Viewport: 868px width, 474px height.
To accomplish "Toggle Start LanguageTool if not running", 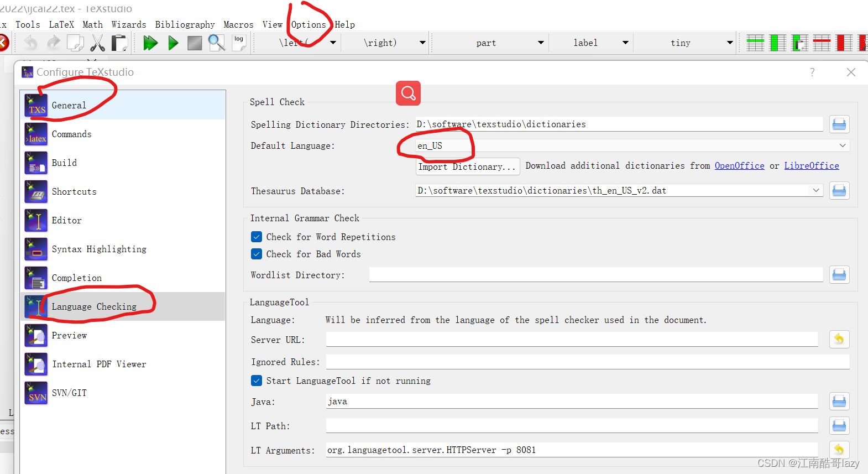I will click(x=257, y=381).
